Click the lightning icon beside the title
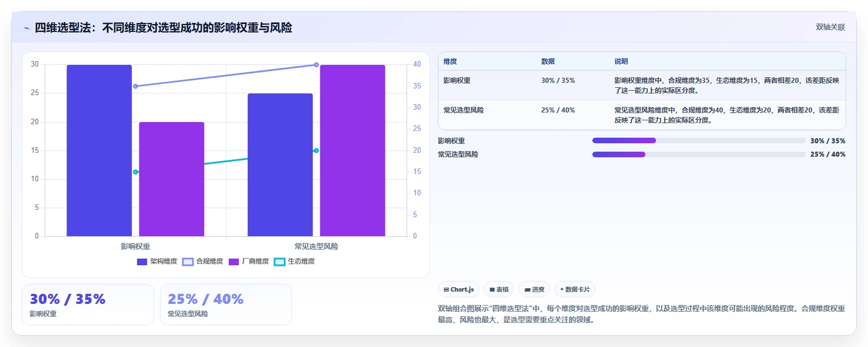 click(x=27, y=28)
